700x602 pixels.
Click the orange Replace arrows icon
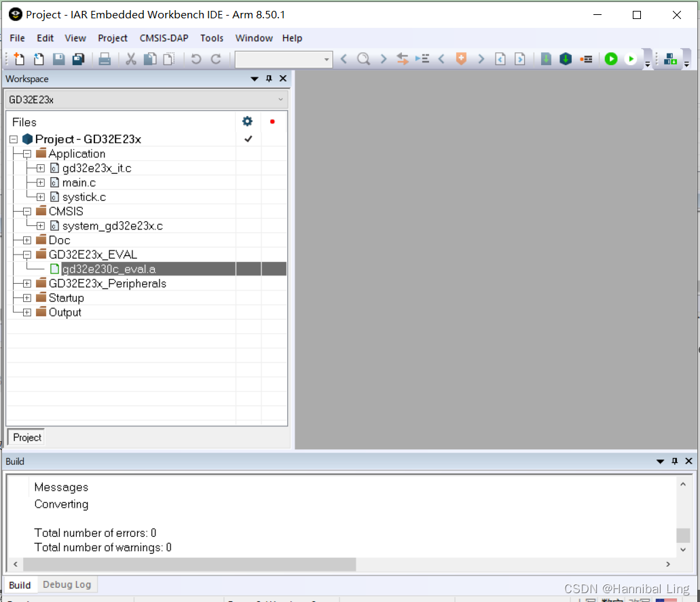[x=402, y=59]
